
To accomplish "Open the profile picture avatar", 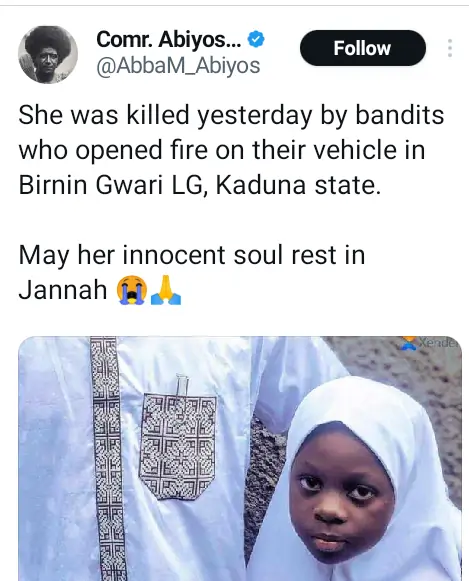I will pos(48,54).
